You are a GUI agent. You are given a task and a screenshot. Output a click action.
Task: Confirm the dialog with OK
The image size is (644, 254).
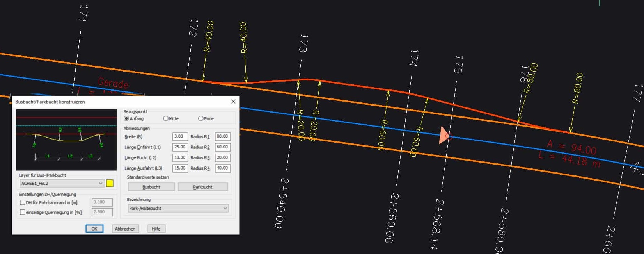pos(94,229)
